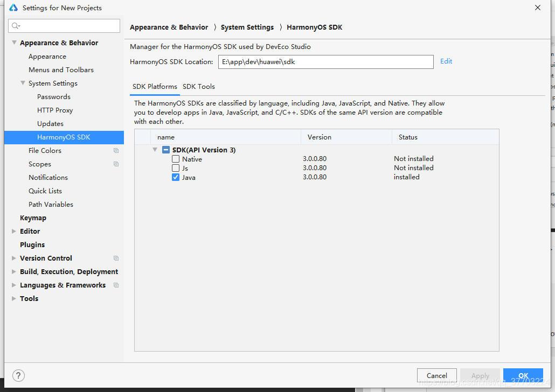Collapse the Appearance & Behavior section
This screenshot has height=392, width=555.
(14, 43)
